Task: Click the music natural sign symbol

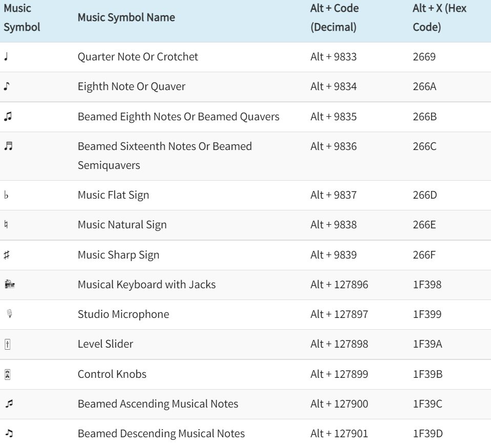Action: [6, 225]
